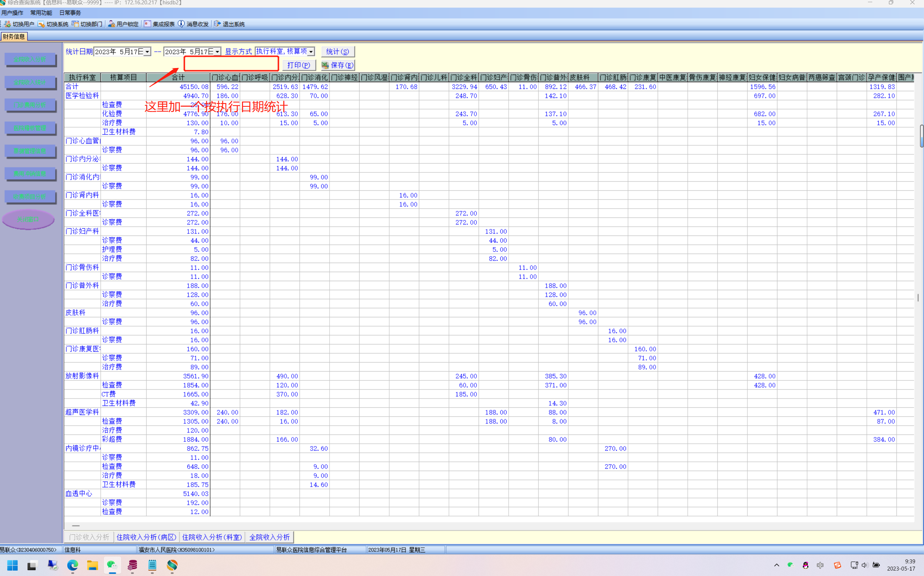924x576 pixels.
Task: Open the 显示方式 combo box
Action: (x=311, y=52)
